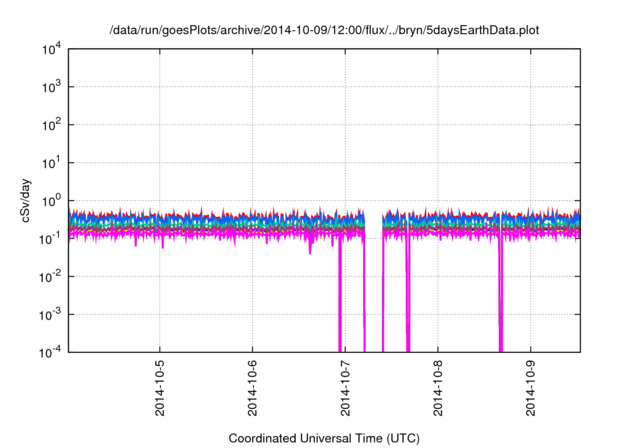Click the cSv/day y-axis label
The image size is (640, 448).
pyautogui.click(x=26, y=200)
